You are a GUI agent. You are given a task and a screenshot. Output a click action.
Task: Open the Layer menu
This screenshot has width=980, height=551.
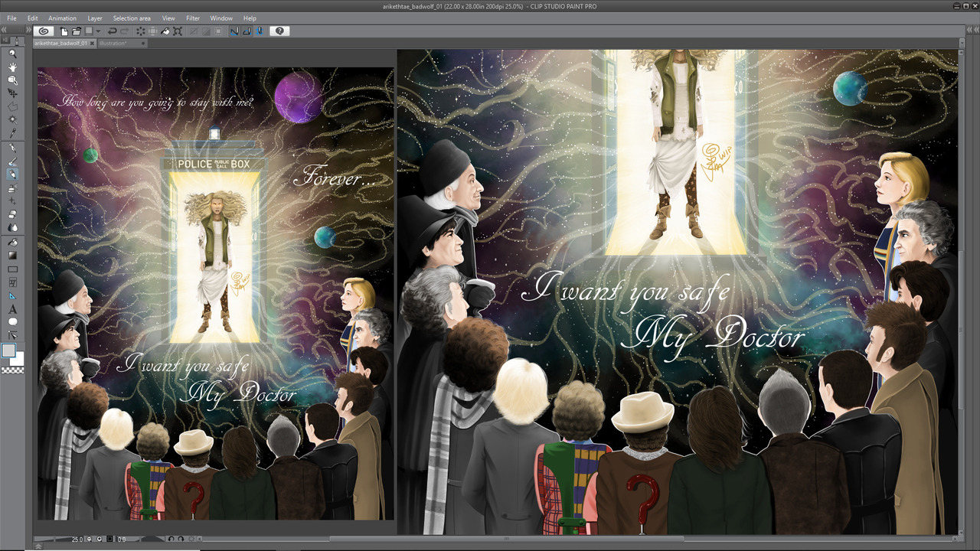(x=94, y=18)
